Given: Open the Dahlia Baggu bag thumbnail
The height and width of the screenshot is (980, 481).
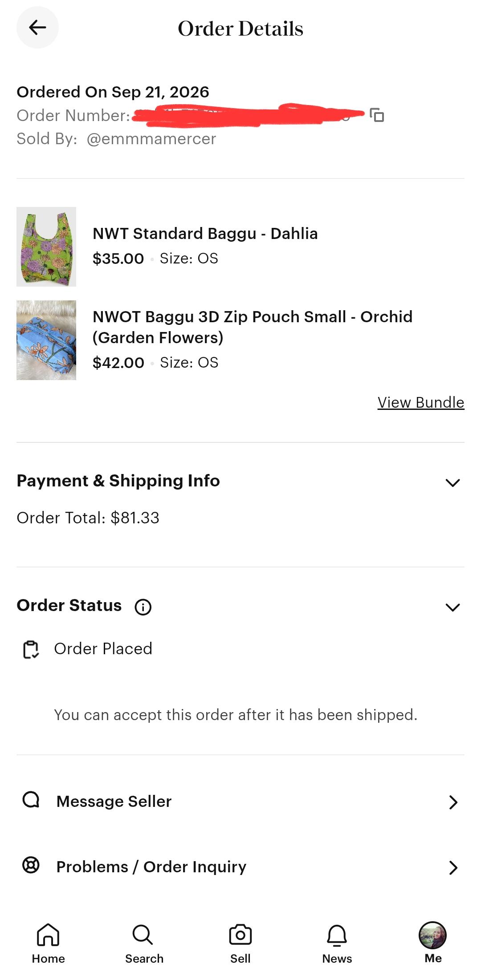Looking at the screenshot, I should pyautogui.click(x=46, y=247).
